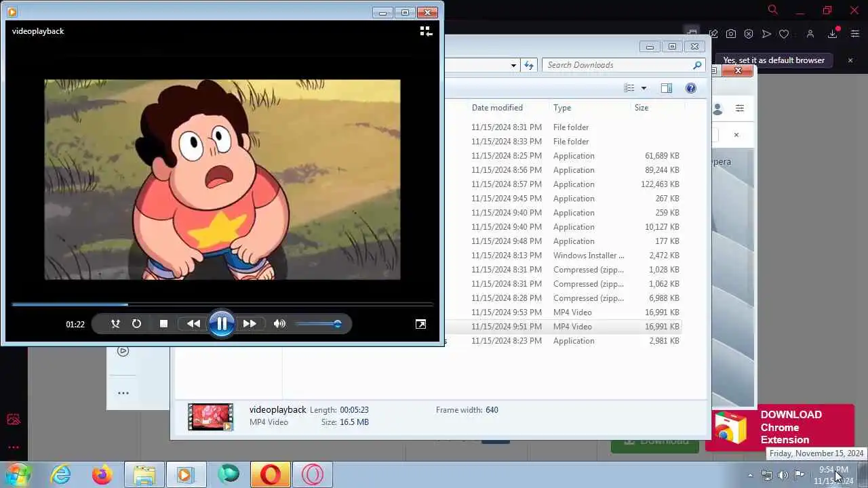Click the video frame showing the cartoon
Screen dimensions: 868x488
click(x=222, y=180)
